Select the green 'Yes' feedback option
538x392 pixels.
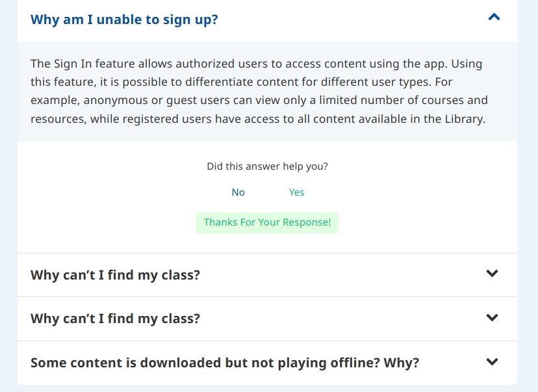coord(296,192)
